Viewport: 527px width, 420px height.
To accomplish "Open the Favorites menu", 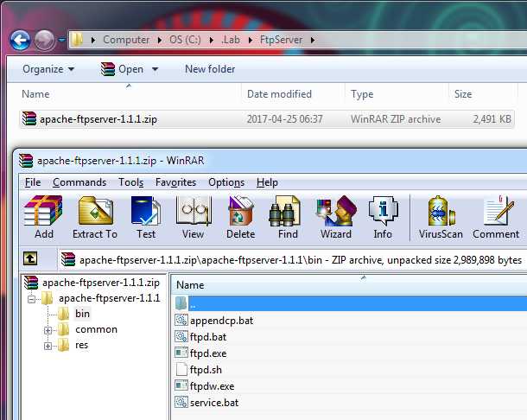I will point(175,182).
